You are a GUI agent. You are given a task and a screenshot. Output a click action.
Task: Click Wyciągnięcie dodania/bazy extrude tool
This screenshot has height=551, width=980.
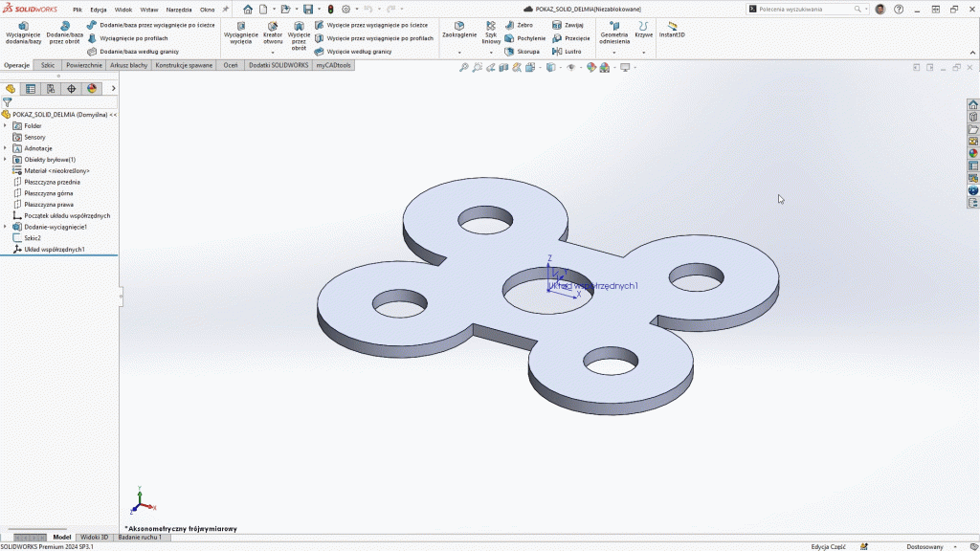point(23,33)
